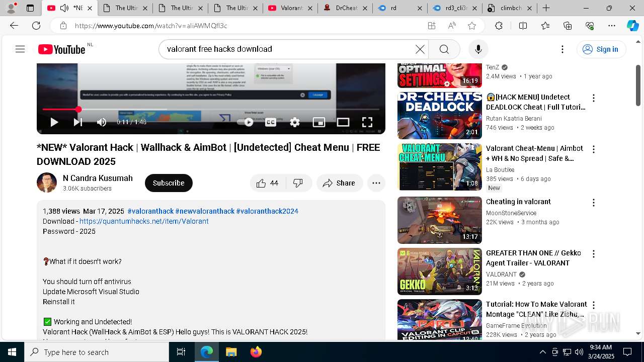Click taskbar search box
This screenshot has height=362, width=644.
(97, 352)
